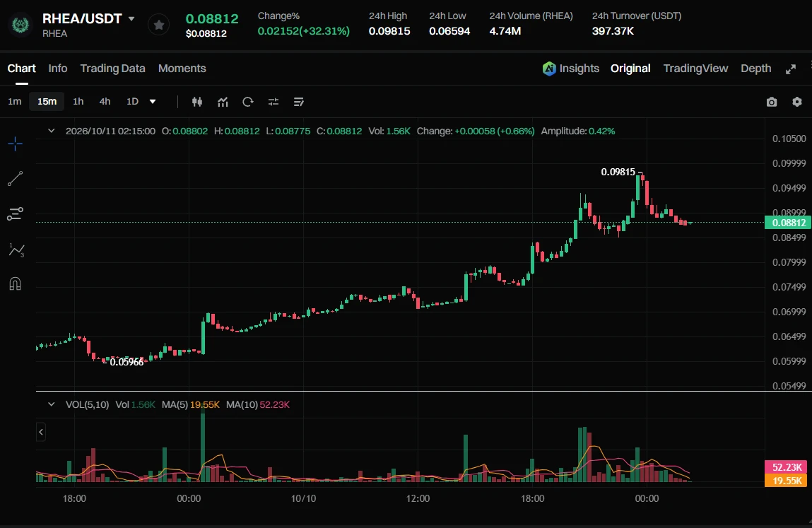Open the indicators icon in toolbar
Screen dimensions: 812x528
(x=223, y=102)
